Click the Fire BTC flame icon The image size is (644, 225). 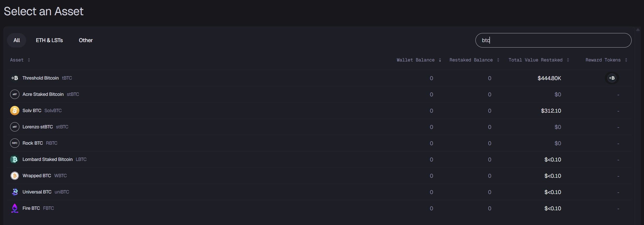click(x=15, y=208)
